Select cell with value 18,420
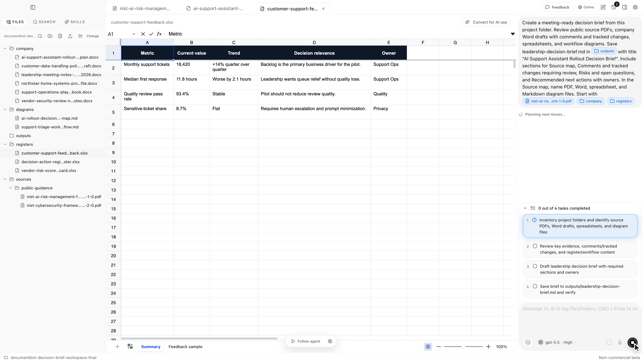This screenshot has width=644, height=362. point(192,68)
